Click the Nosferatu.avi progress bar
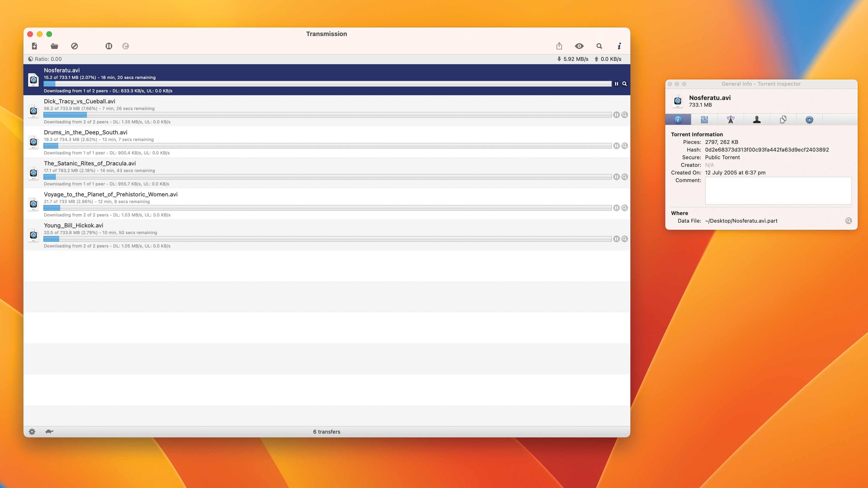Image resolution: width=868 pixels, height=488 pixels. pyautogui.click(x=328, y=84)
